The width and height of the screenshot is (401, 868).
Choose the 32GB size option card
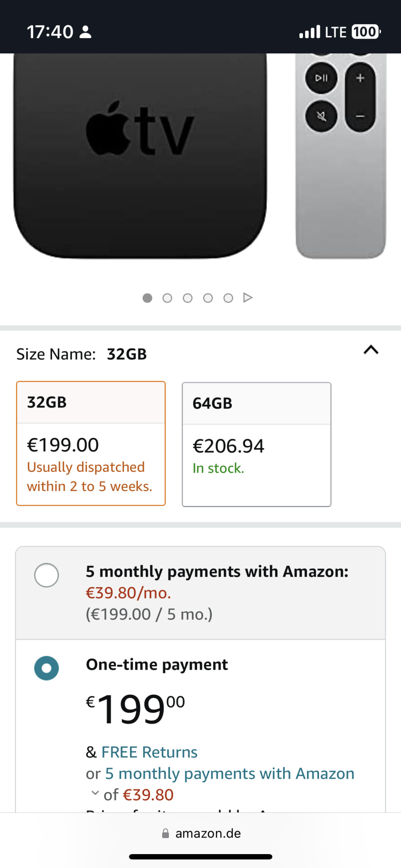click(x=91, y=443)
